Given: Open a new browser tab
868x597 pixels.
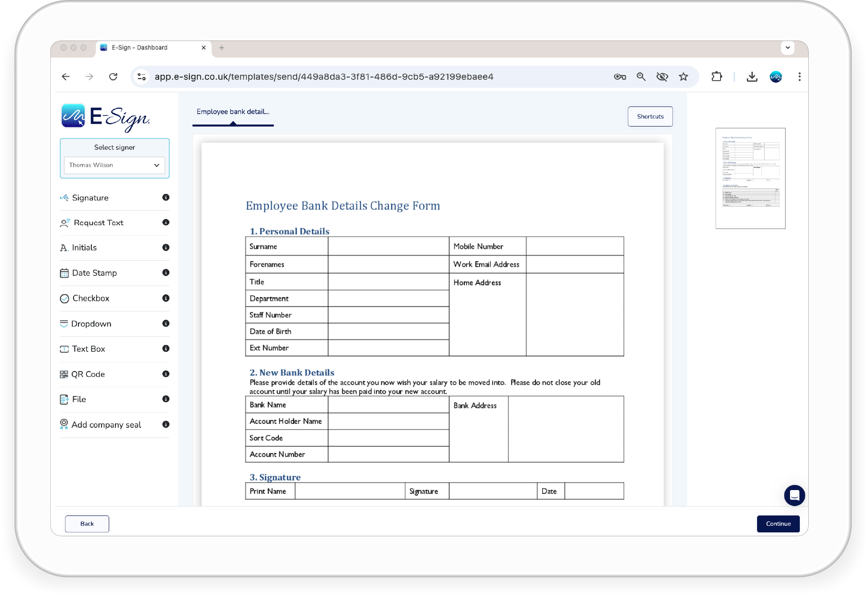Looking at the screenshot, I should pyautogui.click(x=221, y=48).
